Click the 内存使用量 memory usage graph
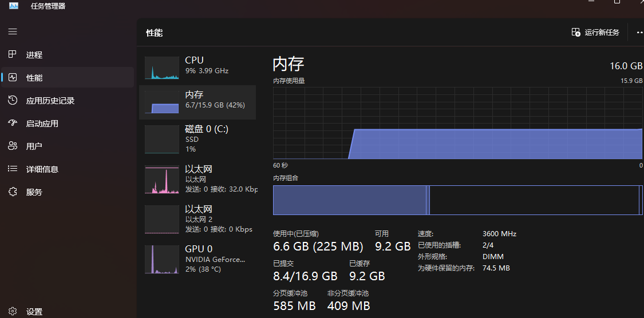The width and height of the screenshot is (644, 318). [457, 123]
